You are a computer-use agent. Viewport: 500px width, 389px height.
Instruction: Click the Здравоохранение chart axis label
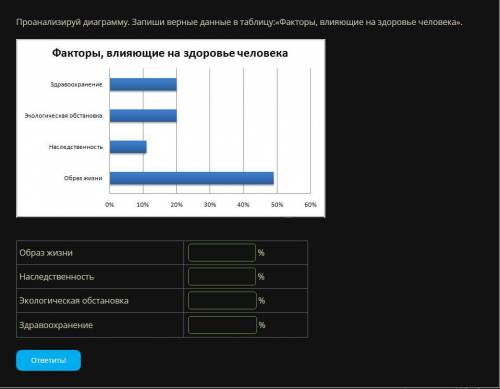click(76, 85)
